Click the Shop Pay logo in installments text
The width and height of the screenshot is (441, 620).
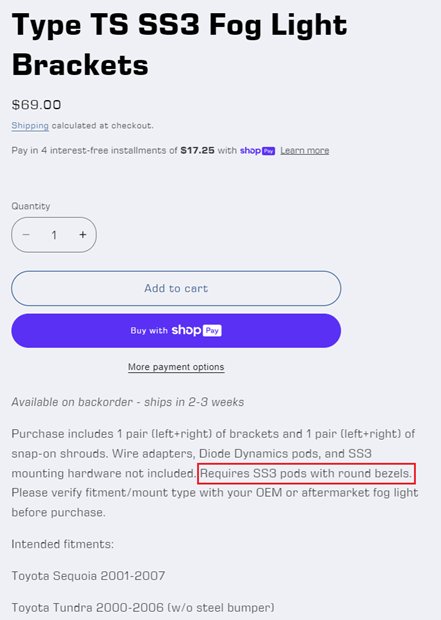pos(257,151)
